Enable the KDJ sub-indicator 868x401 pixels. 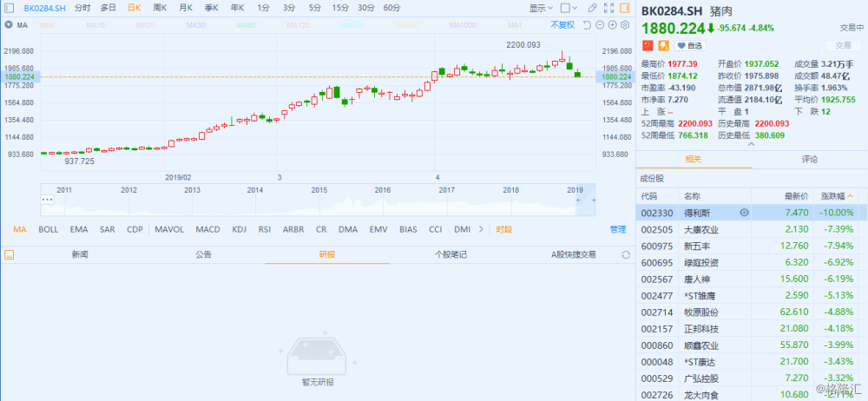click(x=240, y=229)
